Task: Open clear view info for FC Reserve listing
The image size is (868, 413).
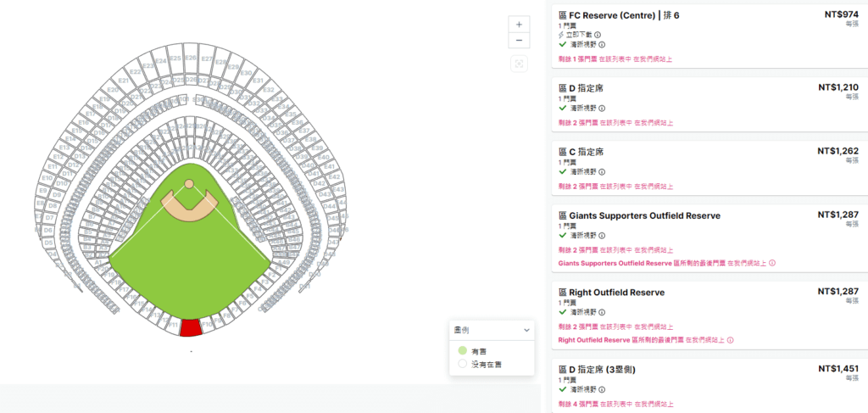Action: [602, 45]
